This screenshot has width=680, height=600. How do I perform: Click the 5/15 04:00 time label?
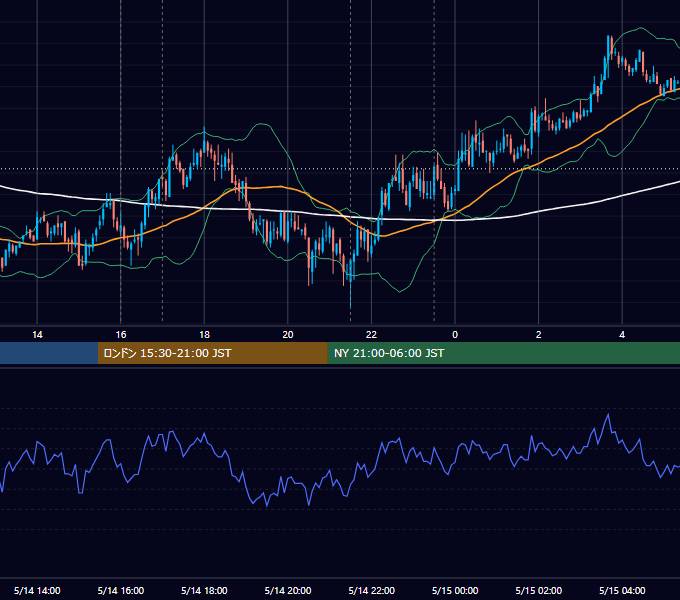(622, 590)
